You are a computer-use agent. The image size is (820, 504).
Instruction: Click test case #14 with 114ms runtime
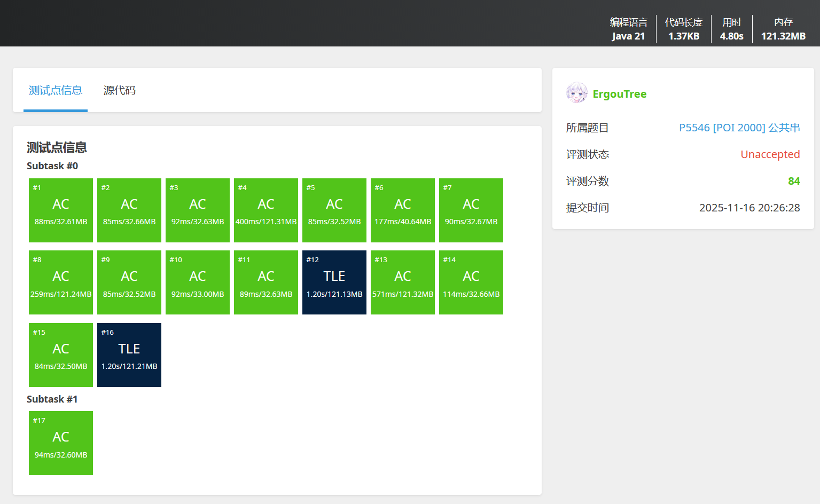(x=471, y=282)
